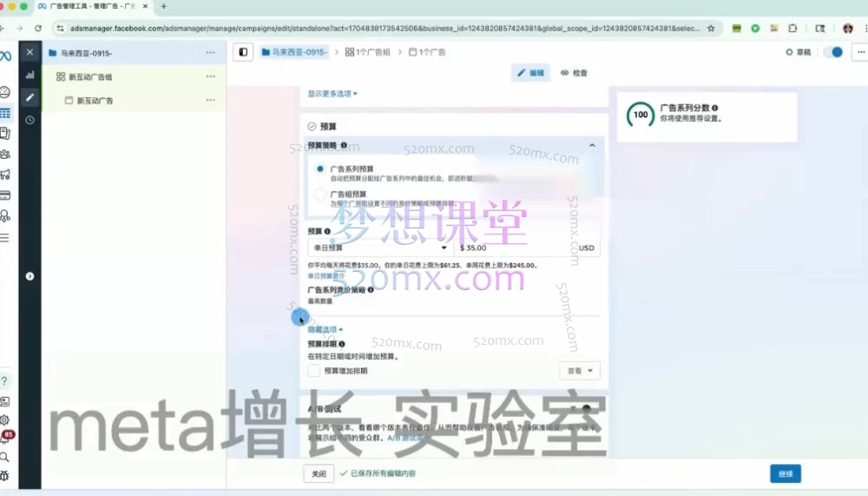Check the 预算增加排期 checkbox
This screenshot has height=496, width=868.
314,371
